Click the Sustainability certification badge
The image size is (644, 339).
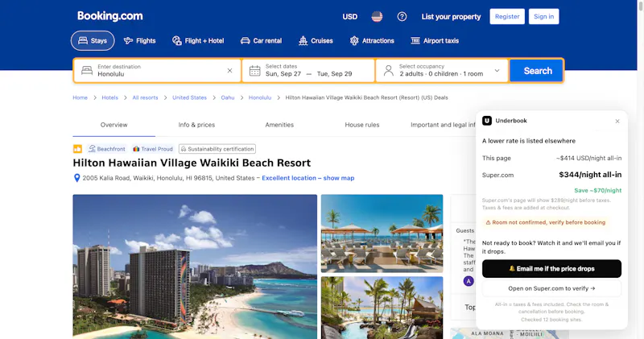click(x=217, y=149)
